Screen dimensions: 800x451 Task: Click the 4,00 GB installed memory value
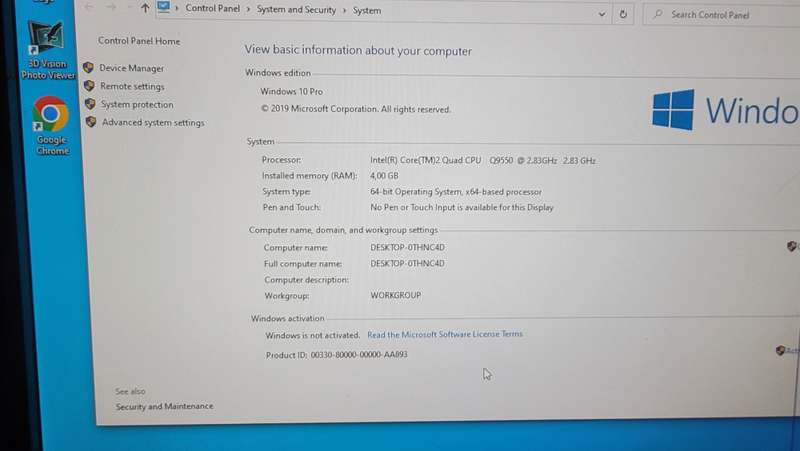[384, 176]
